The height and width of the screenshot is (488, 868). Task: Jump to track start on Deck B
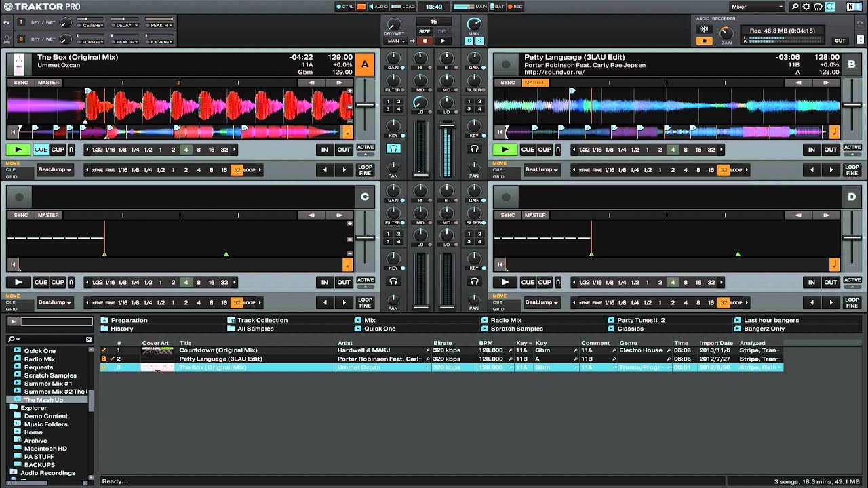click(500, 132)
